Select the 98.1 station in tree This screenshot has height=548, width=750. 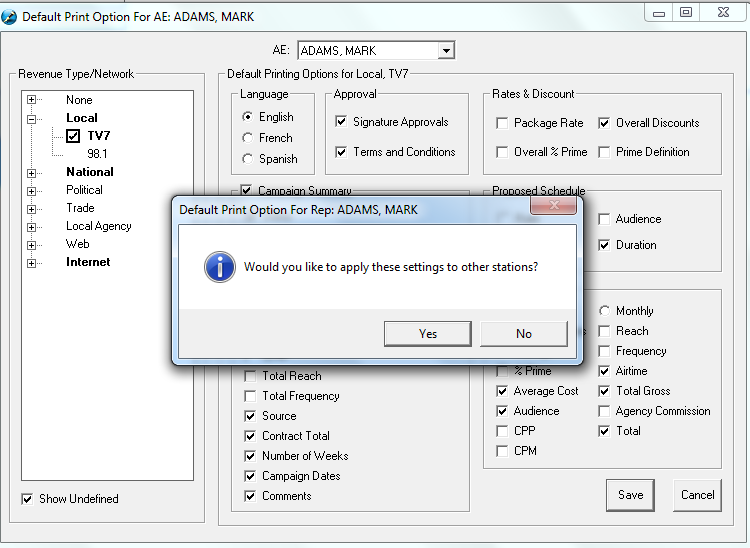point(97,154)
